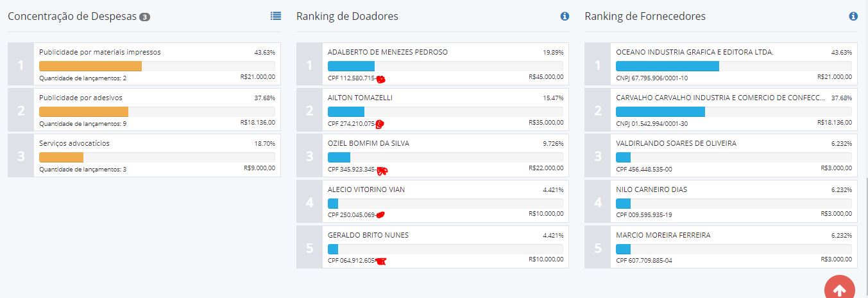This screenshot has width=868, height=298.
Task: Open supplier MARCIO MOREIRA FERREIRA
Action: 663,235
